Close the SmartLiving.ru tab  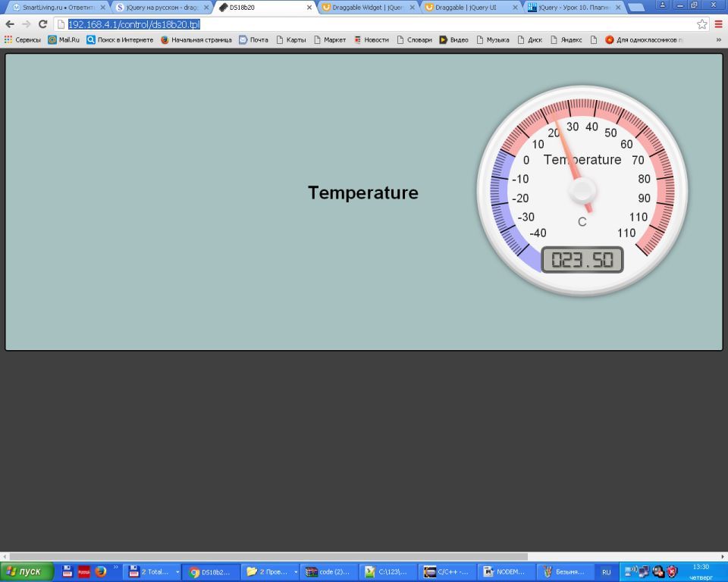pos(103,8)
